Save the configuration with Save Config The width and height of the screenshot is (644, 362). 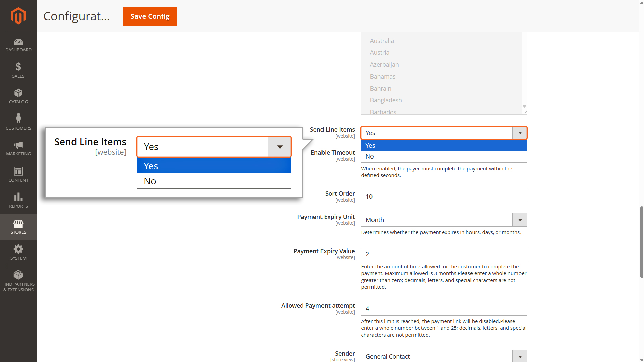(x=150, y=16)
